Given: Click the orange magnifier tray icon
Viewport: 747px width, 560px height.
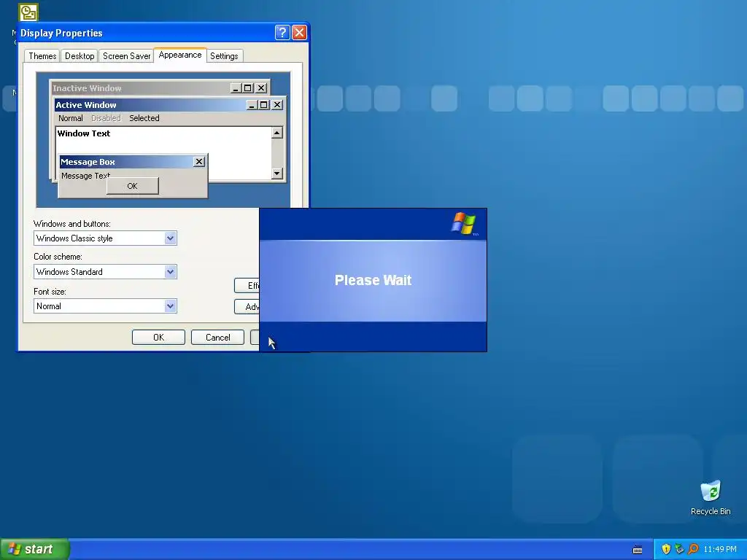Looking at the screenshot, I should click(x=693, y=549).
